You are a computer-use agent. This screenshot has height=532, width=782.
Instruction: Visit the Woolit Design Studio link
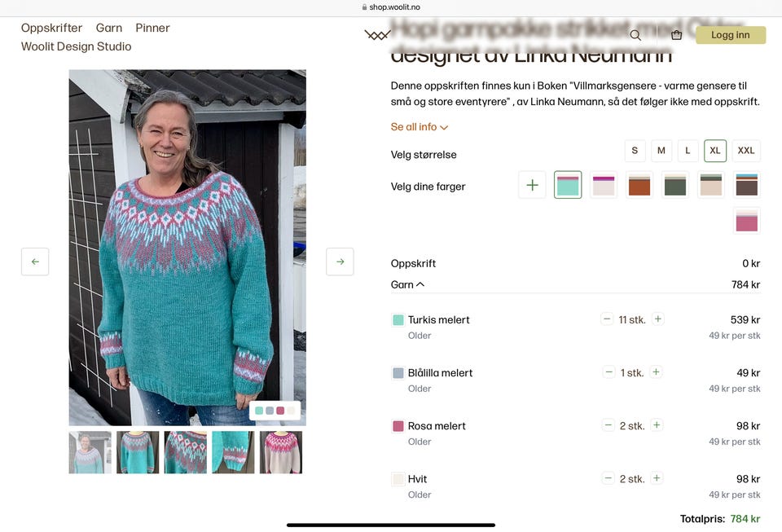click(76, 46)
